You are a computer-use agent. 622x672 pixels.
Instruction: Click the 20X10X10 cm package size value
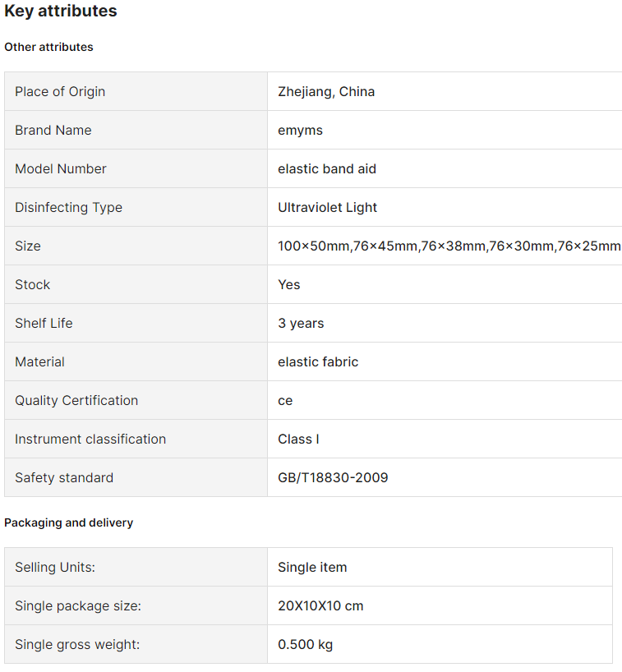coord(320,605)
